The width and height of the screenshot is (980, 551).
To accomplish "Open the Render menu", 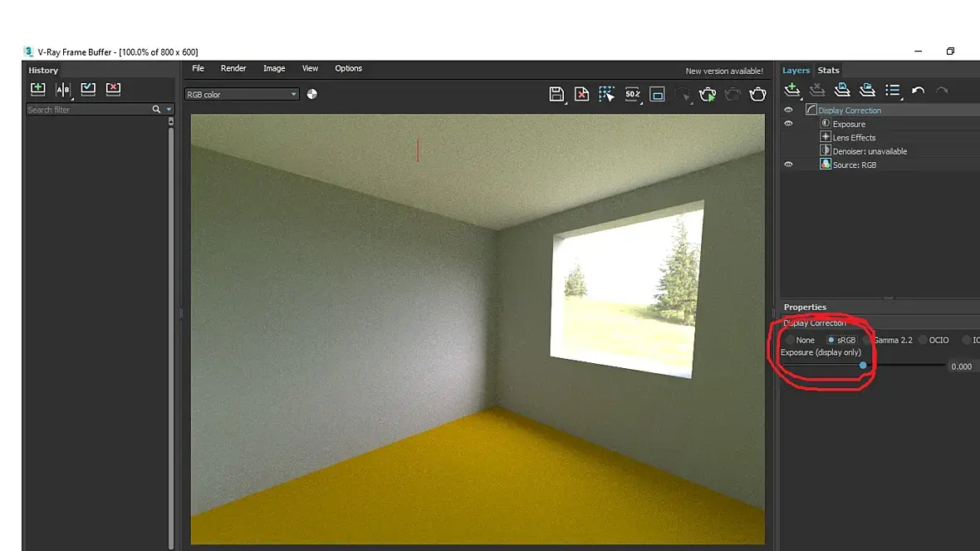I will pyautogui.click(x=233, y=68).
